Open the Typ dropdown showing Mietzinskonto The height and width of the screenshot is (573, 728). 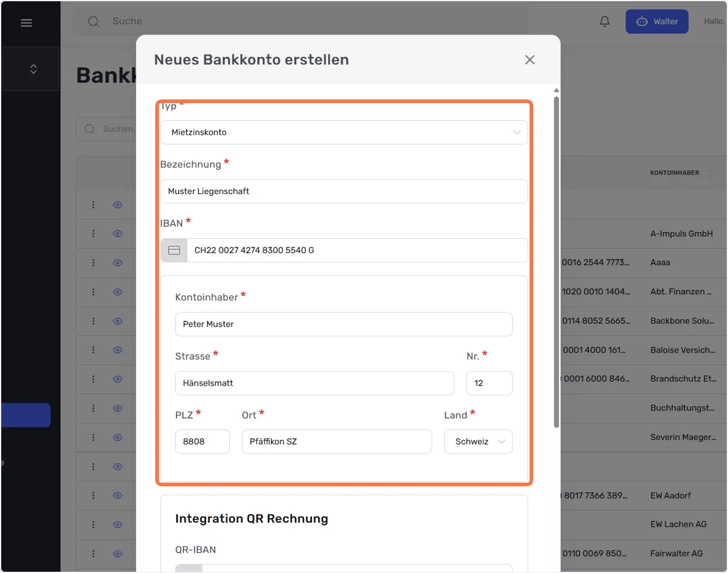tap(344, 132)
